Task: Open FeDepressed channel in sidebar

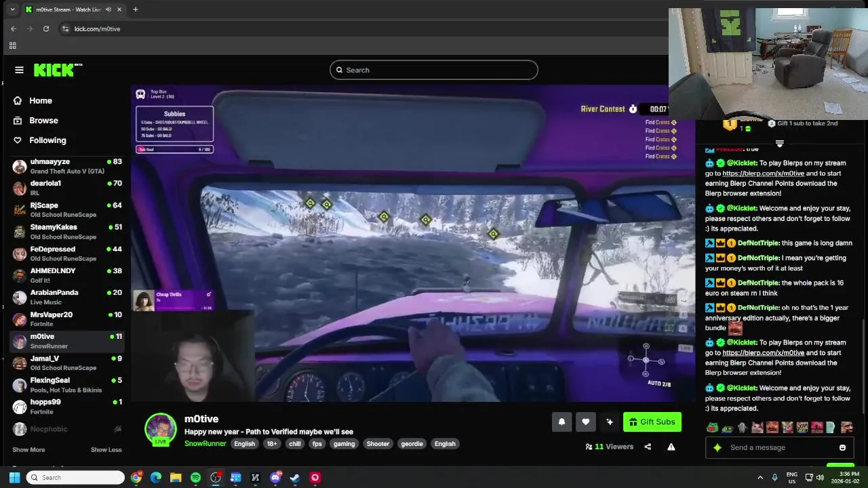Action: tap(67, 253)
